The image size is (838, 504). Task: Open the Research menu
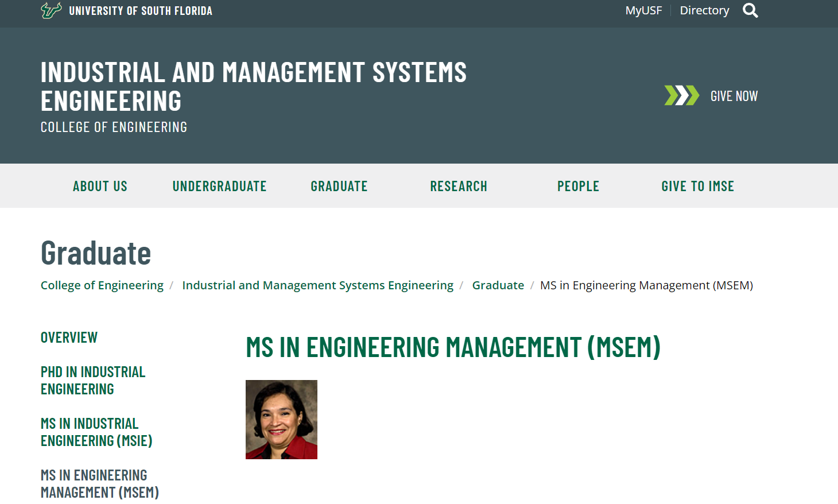[459, 186]
